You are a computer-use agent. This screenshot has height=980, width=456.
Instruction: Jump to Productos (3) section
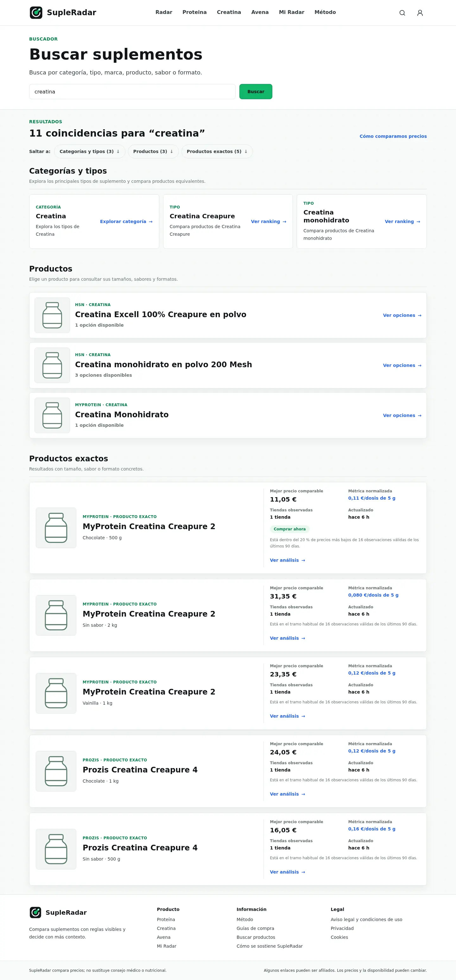click(153, 151)
